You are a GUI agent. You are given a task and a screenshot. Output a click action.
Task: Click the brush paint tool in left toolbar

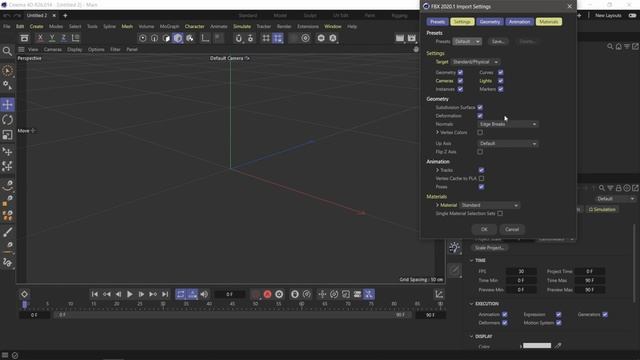click(x=7, y=232)
